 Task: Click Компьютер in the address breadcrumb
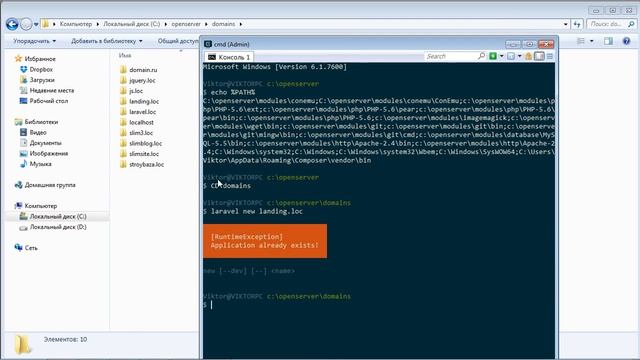76,24
